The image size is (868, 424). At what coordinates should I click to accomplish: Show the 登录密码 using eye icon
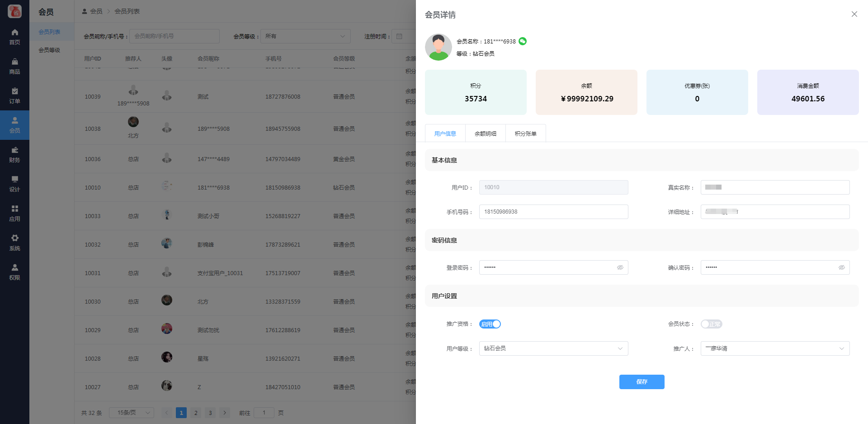pyautogui.click(x=620, y=267)
